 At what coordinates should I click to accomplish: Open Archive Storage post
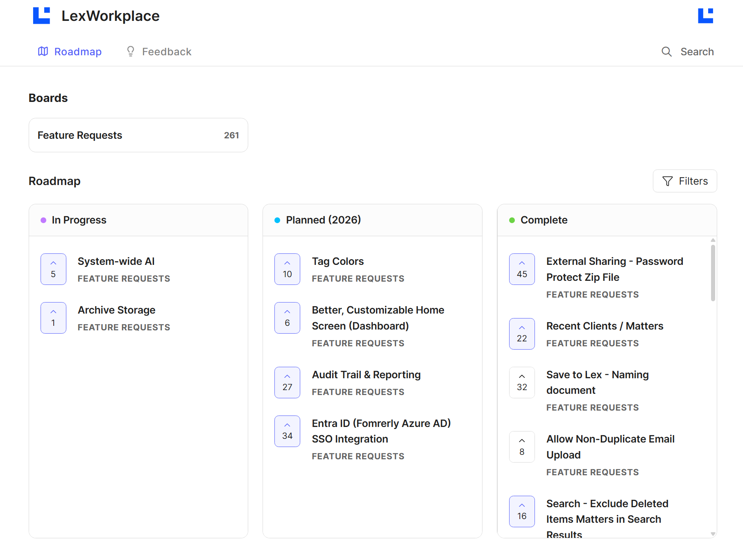click(x=117, y=310)
